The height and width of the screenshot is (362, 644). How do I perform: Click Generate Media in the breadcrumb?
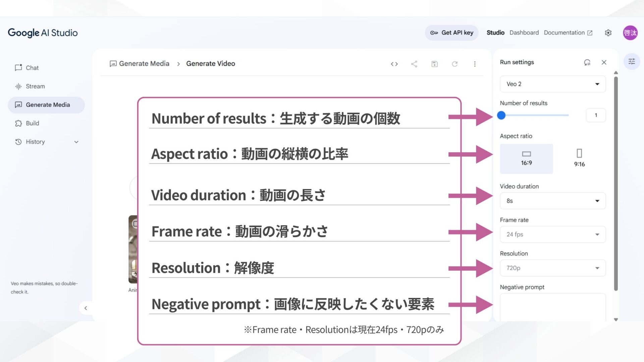pyautogui.click(x=140, y=64)
